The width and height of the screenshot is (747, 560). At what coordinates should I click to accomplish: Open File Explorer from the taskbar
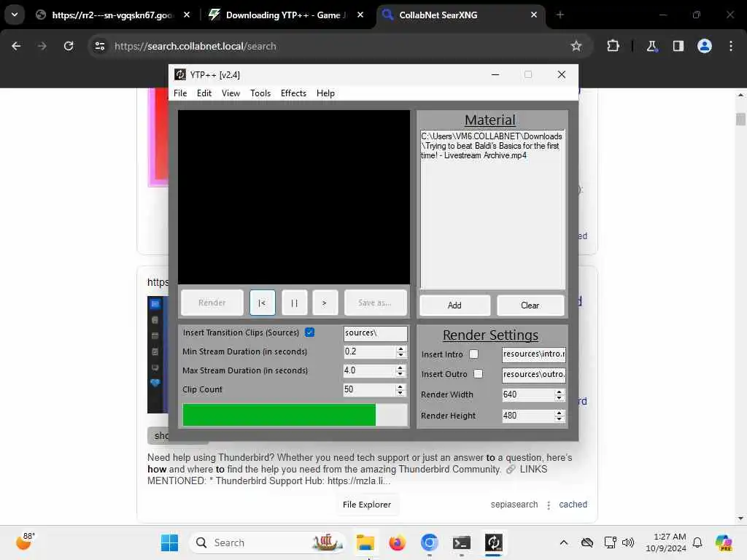pyautogui.click(x=365, y=542)
